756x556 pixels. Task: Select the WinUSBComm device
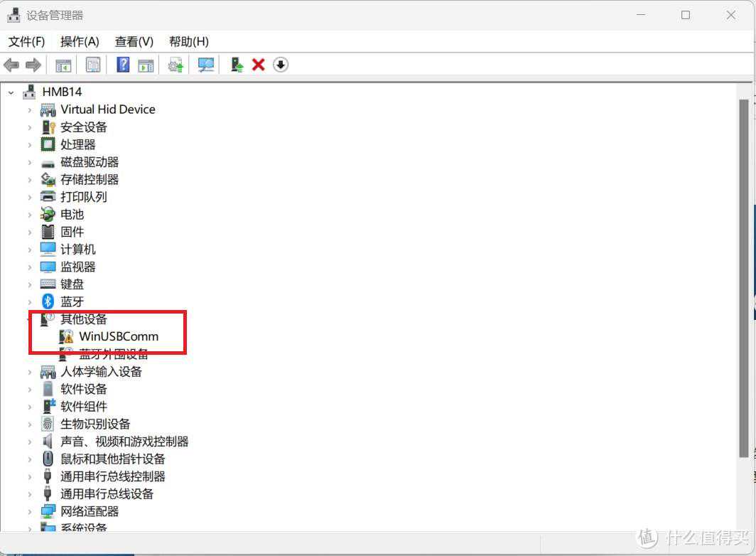(x=119, y=336)
